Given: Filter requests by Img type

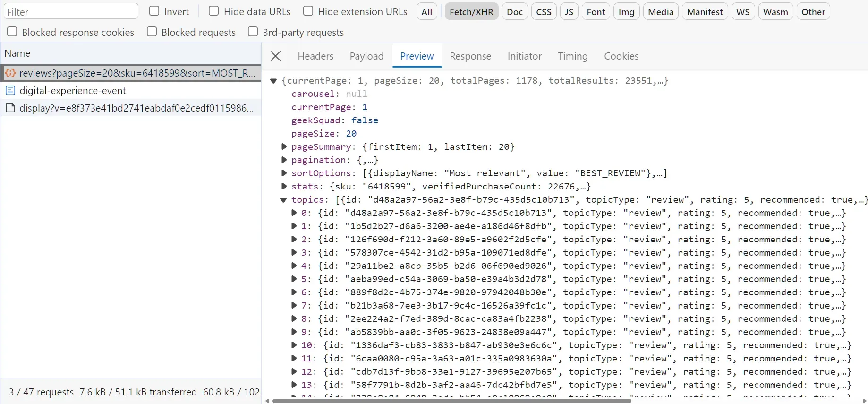Looking at the screenshot, I should (627, 12).
